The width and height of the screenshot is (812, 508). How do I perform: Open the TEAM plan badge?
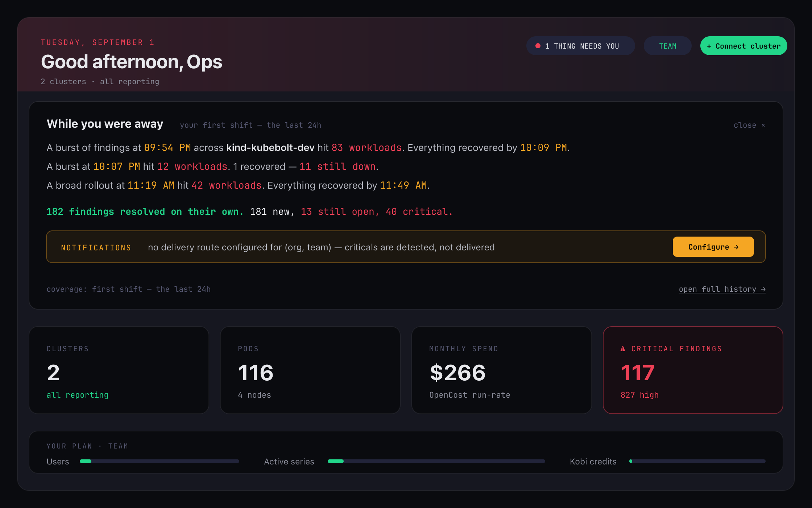tap(667, 46)
